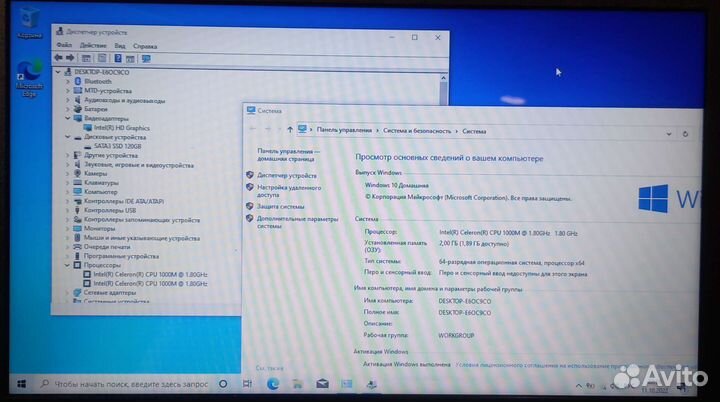The width and height of the screenshot is (720, 402).
Task: Expand the MTD-устройства category
Action: click(68, 91)
